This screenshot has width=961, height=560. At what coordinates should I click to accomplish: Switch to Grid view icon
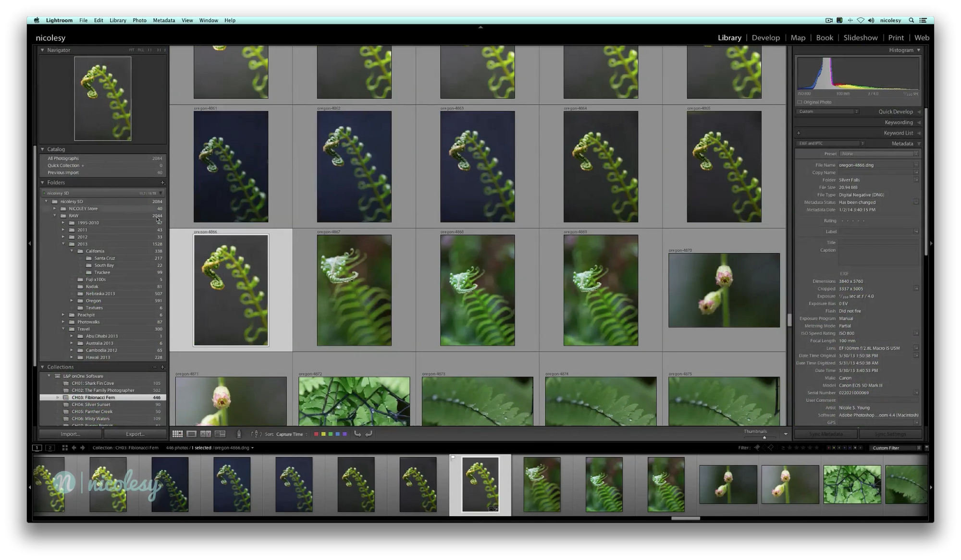pos(177,434)
